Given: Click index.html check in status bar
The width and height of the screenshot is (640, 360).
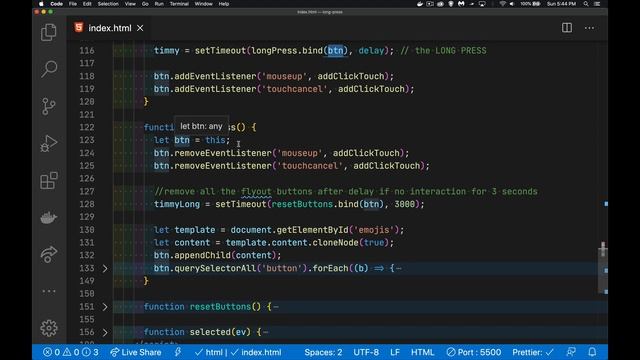Looking at the screenshot, I should [x=256, y=352].
